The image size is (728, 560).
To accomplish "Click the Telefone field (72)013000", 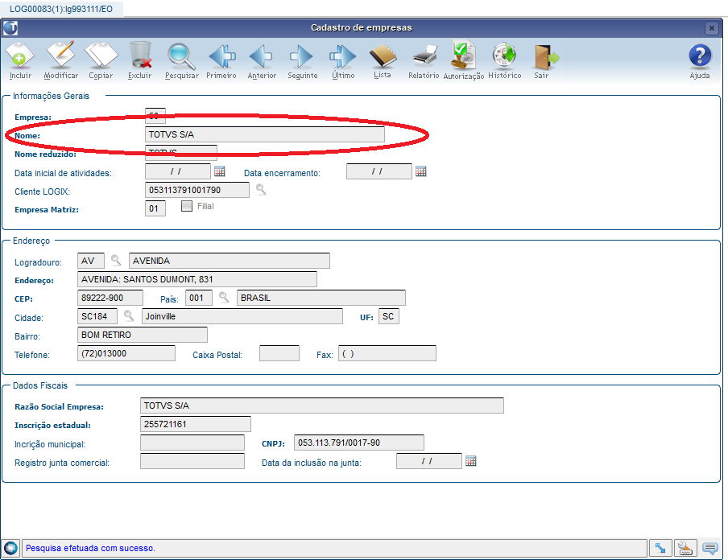I will click(126, 353).
